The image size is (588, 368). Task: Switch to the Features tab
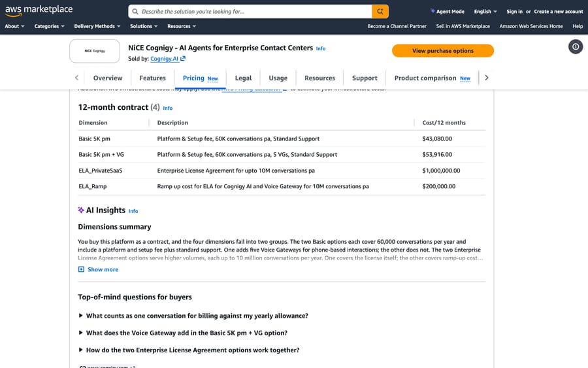coord(152,78)
